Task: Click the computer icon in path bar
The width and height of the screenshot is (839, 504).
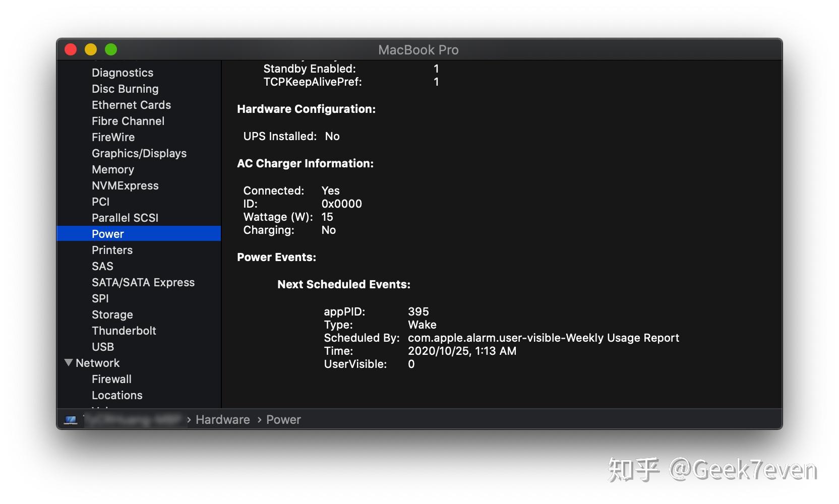Action: 71,420
